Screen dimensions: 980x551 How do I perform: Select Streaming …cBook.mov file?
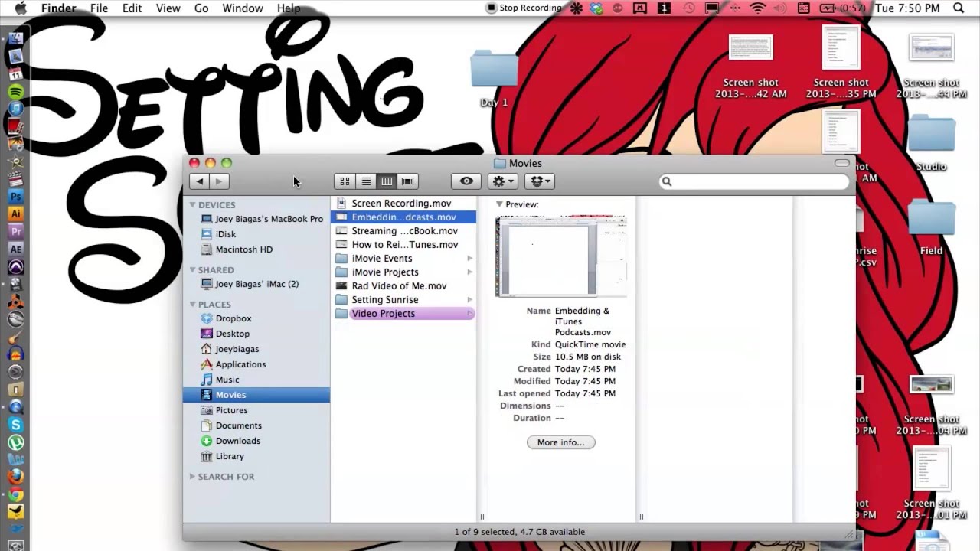click(403, 231)
